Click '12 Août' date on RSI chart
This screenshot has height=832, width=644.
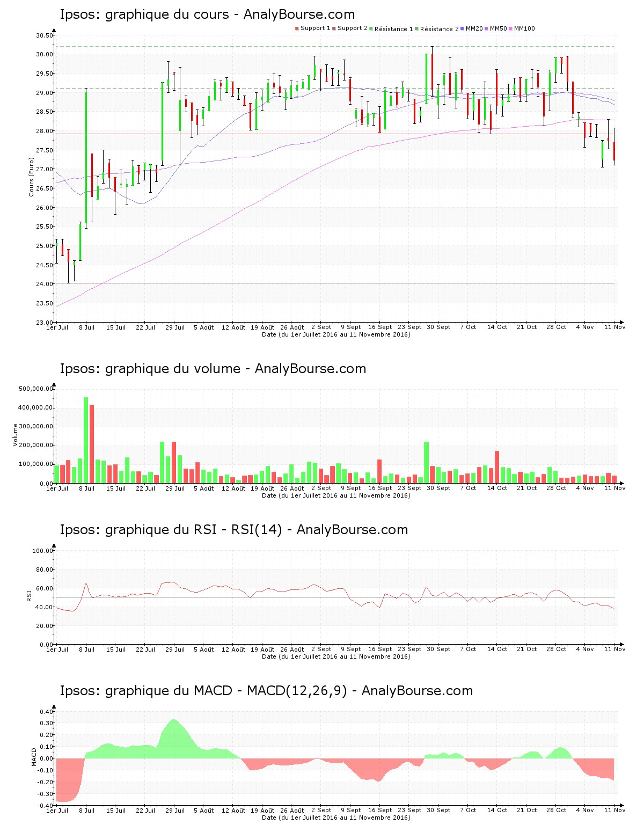[233, 649]
